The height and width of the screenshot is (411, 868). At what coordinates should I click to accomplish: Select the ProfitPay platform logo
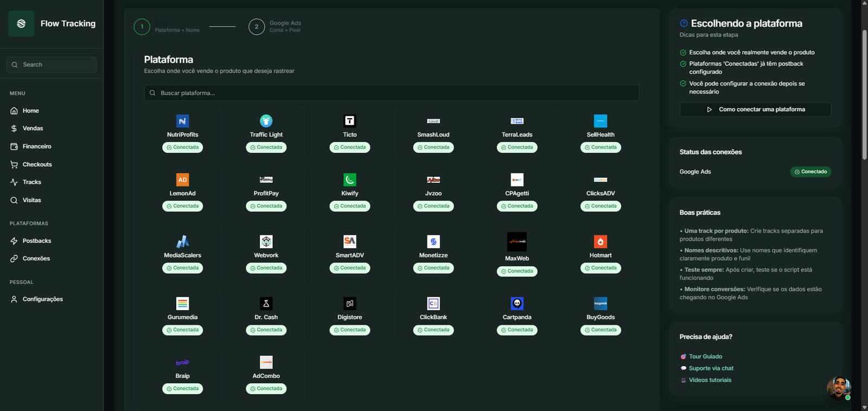tap(266, 179)
